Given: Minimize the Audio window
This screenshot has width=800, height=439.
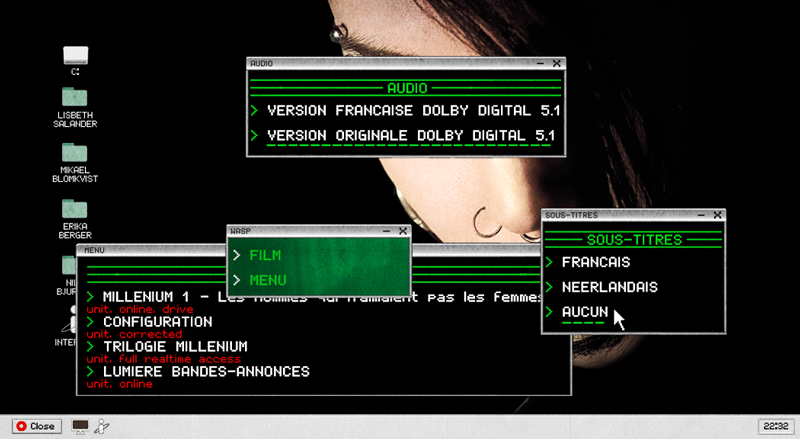Looking at the screenshot, I should pos(540,63).
